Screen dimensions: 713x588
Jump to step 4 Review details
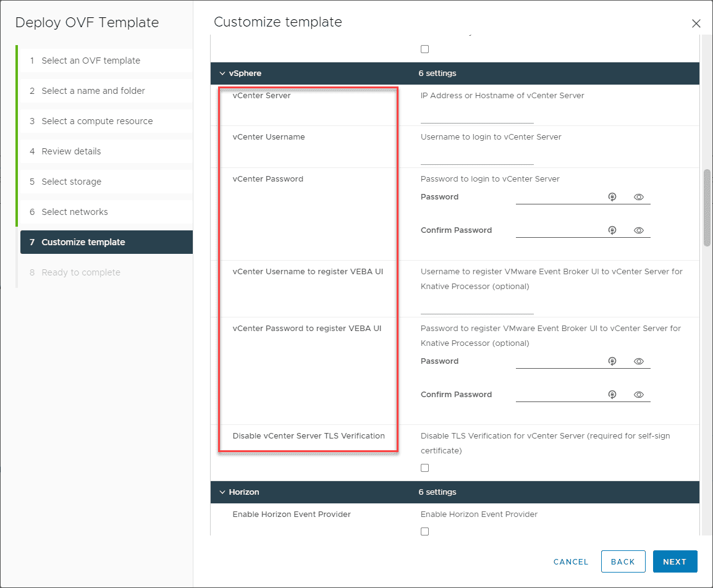click(x=71, y=151)
